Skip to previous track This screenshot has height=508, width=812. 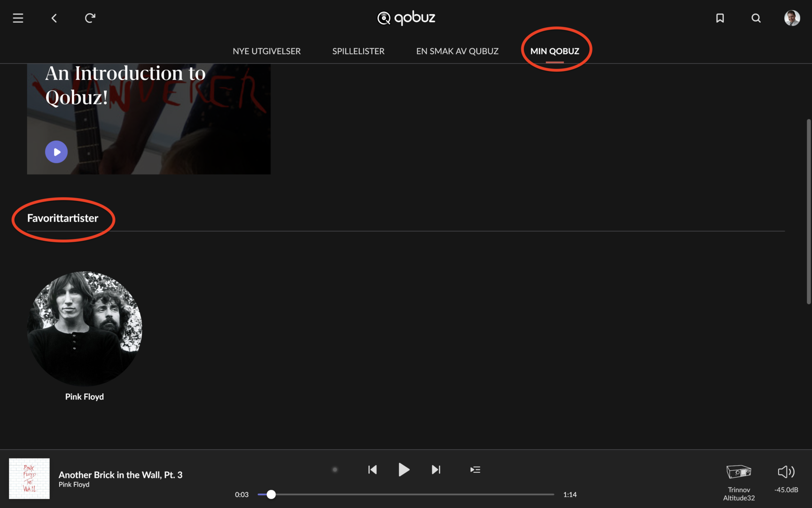(x=373, y=469)
